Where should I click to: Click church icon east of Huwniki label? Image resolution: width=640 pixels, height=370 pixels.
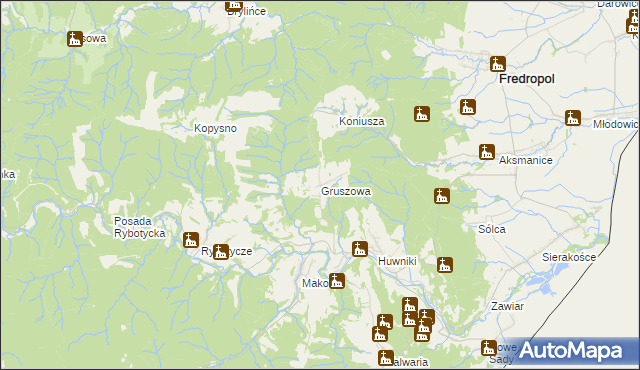point(444,265)
